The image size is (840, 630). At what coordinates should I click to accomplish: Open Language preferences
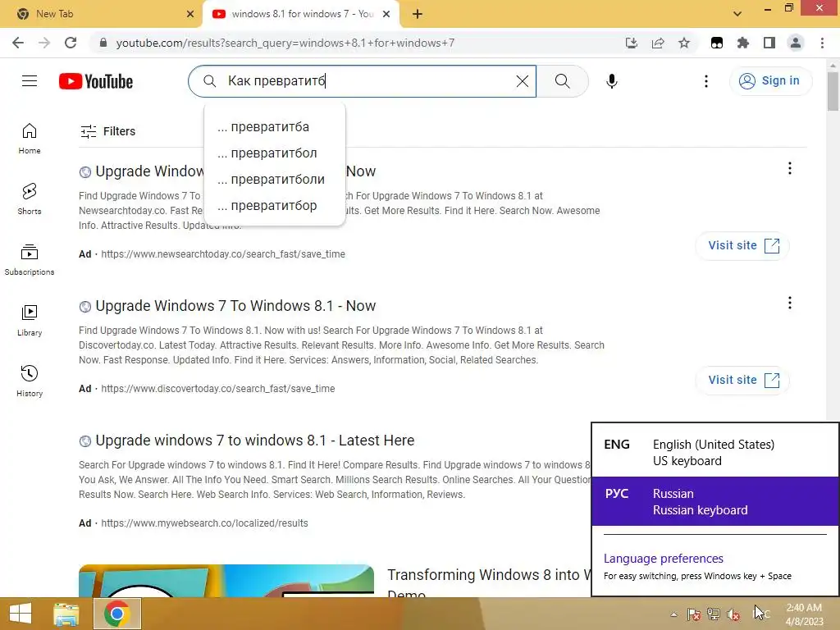[663, 559]
